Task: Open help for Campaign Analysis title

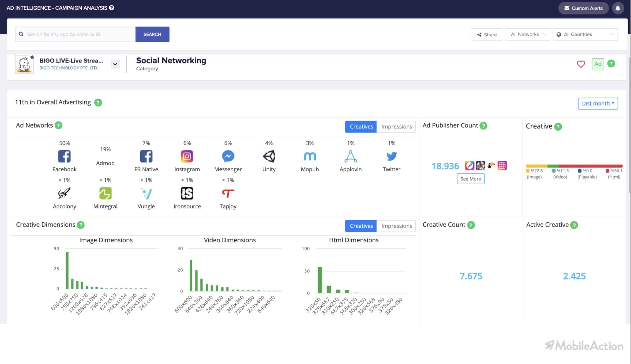Action: click(111, 8)
